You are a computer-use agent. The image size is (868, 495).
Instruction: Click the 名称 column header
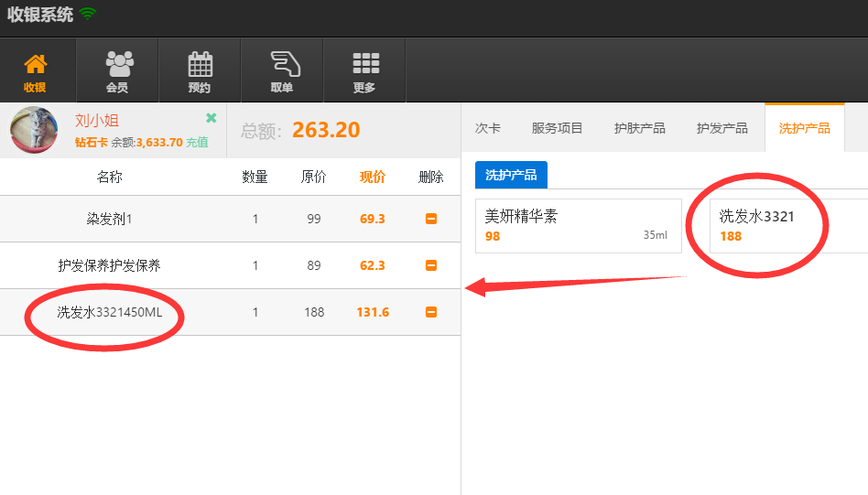109,177
